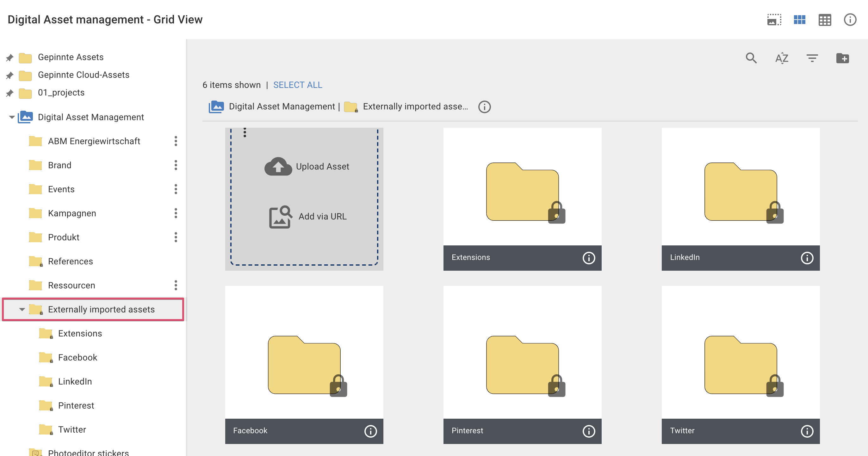Select Facebook subfolder in tree

click(77, 357)
